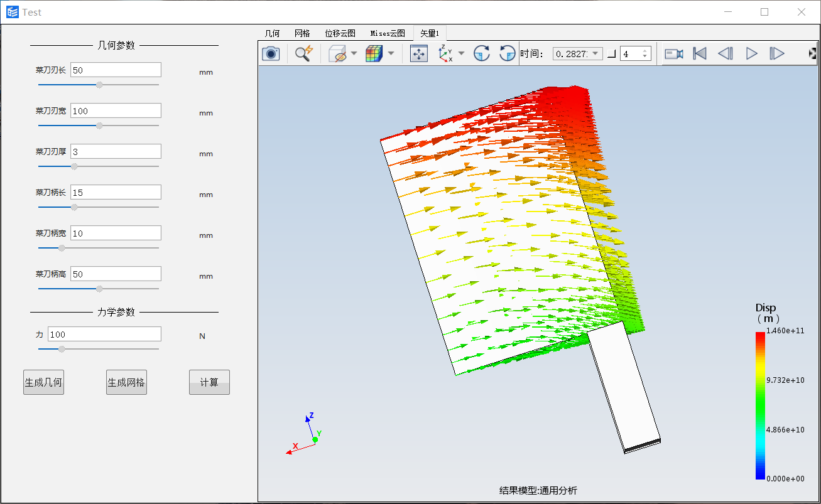Screen dimensions: 821x504
Task: Click the step number spinner field showing 4
Action: click(x=635, y=54)
